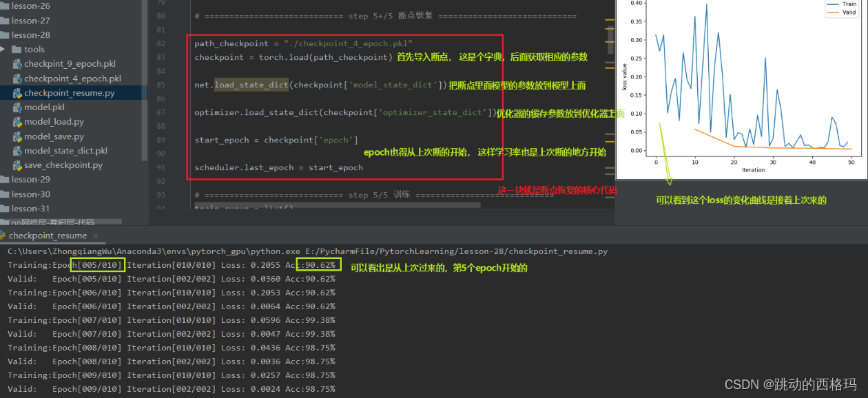Click the editor horizontal scrollbar
This screenshot has width=868, height=398.
pos(338,205)
